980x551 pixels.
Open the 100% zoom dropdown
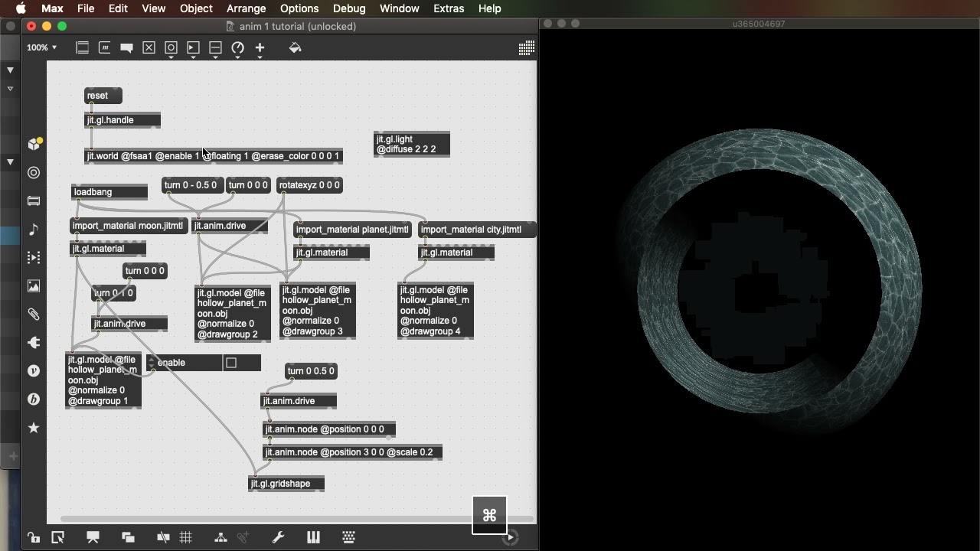41,47
